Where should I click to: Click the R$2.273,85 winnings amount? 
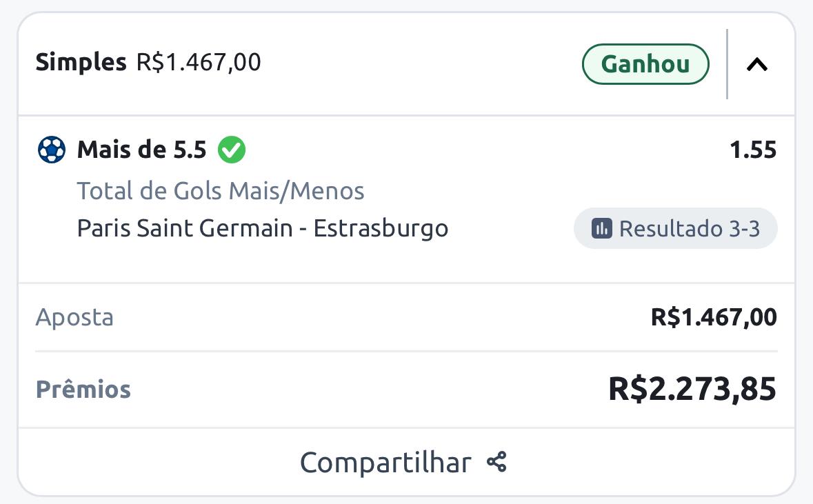click(x=692, y=389)
